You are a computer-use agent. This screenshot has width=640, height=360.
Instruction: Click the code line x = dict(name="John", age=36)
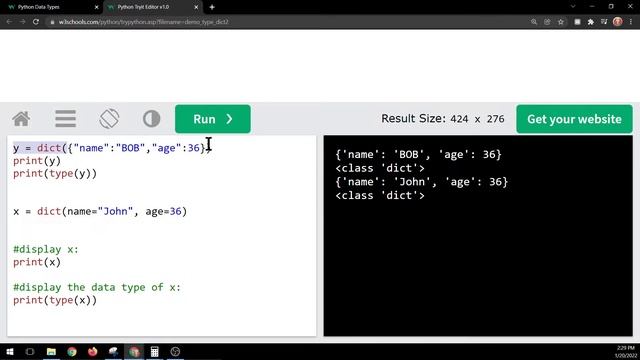click(100, 211)
